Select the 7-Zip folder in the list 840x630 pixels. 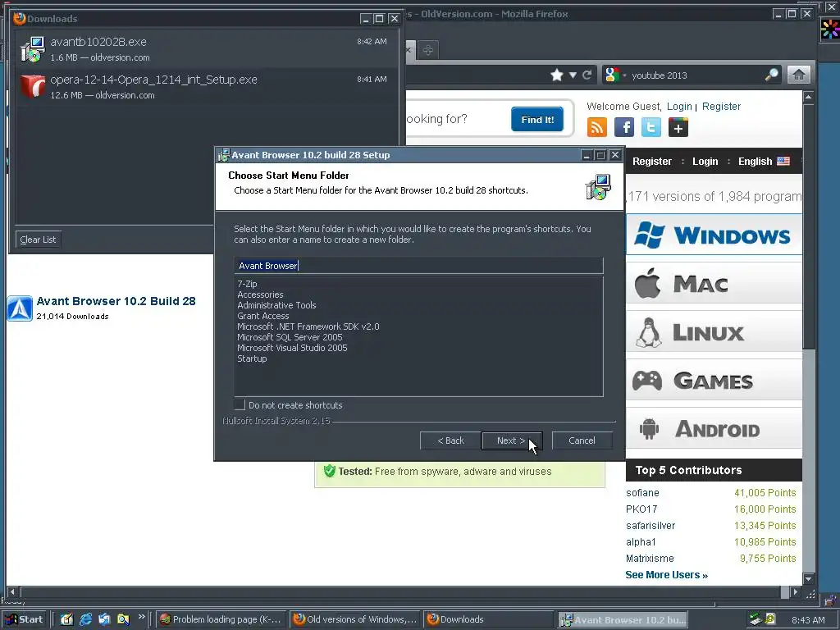coord(248,284)
